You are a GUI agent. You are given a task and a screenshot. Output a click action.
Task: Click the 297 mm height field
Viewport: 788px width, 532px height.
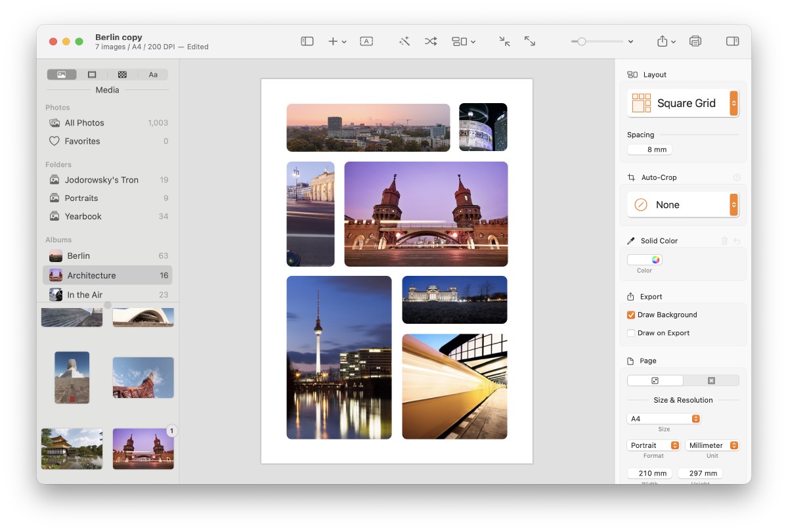pos(700,473)
